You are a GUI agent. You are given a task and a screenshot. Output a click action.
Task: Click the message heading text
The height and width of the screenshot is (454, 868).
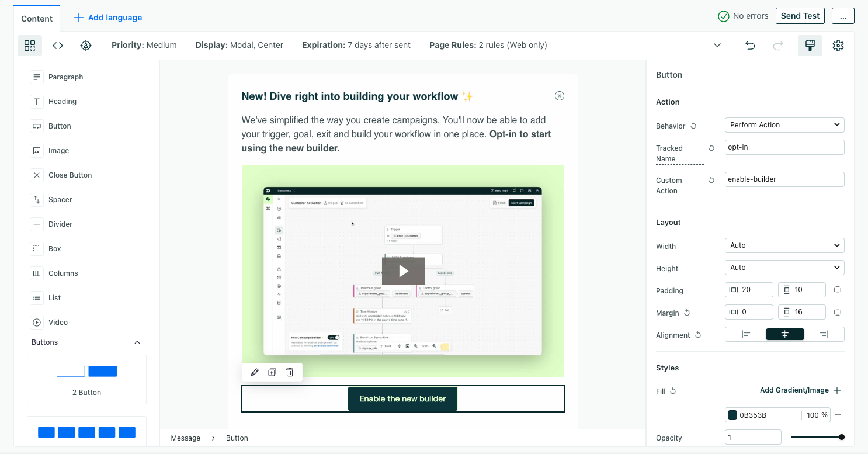pos(357,96)
